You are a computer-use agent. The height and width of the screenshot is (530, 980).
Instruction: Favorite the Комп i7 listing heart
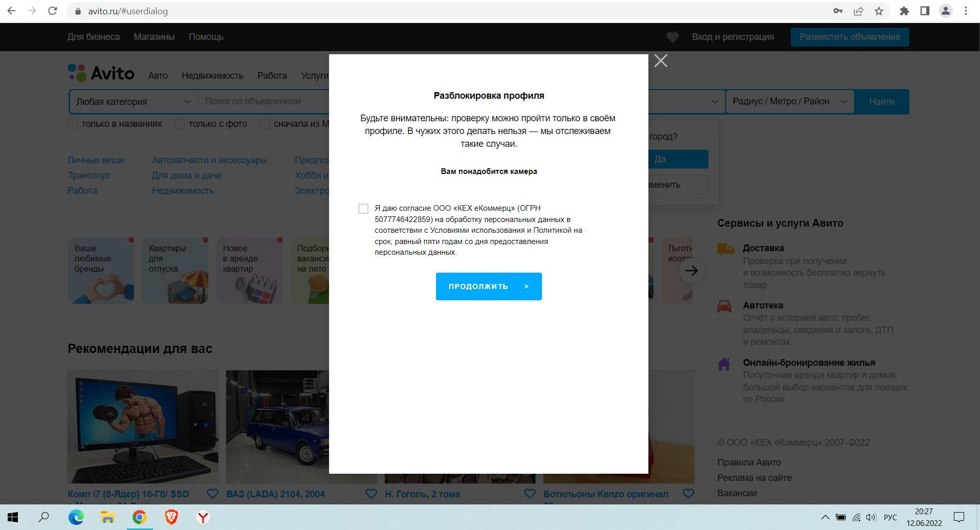212,494
